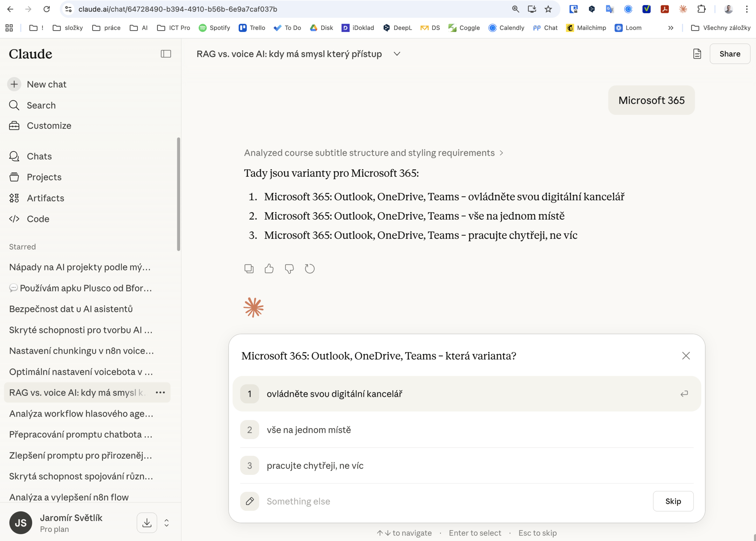Click the download app icon near profile
This screenshot has width=756, height=541.
click(x=147, y=523)
